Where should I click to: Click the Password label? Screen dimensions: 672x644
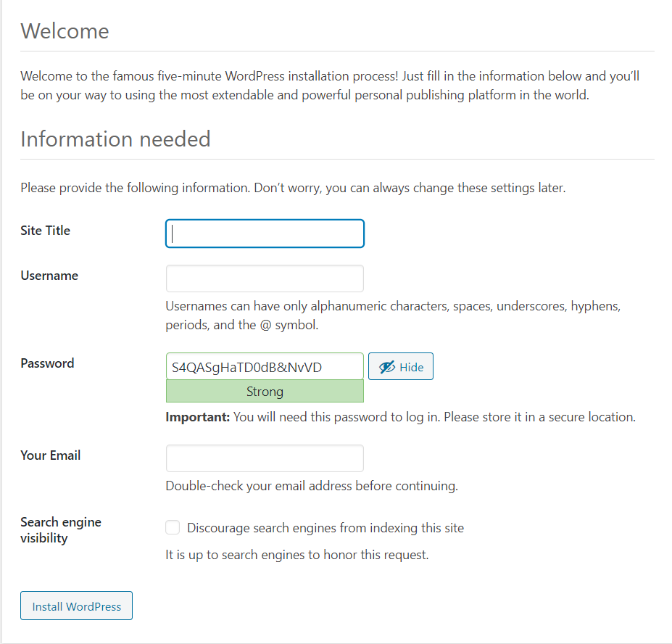(x=47, y=363)
